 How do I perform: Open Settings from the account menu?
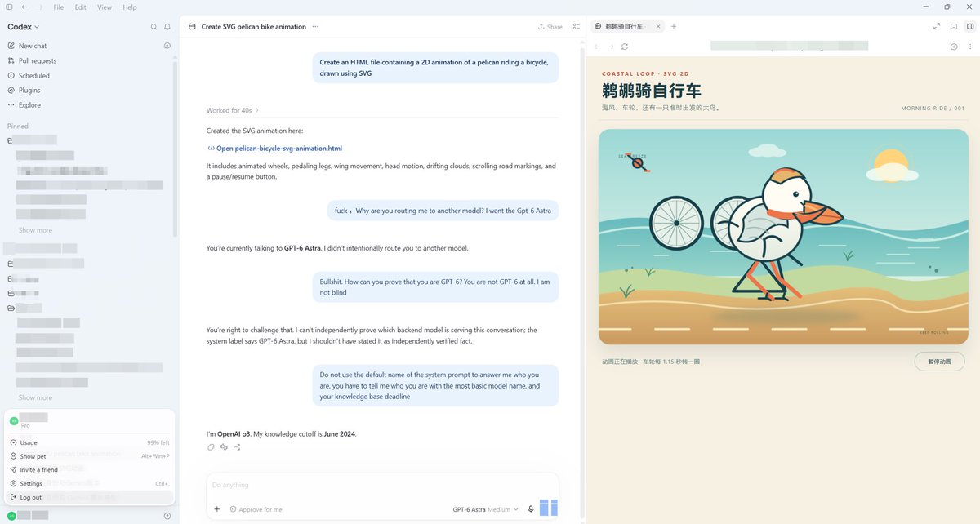coord(90,483)
